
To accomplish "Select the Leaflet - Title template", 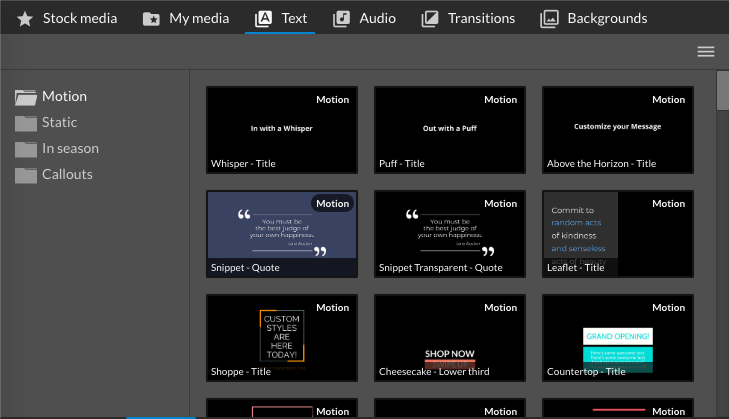I will [617, 233].
